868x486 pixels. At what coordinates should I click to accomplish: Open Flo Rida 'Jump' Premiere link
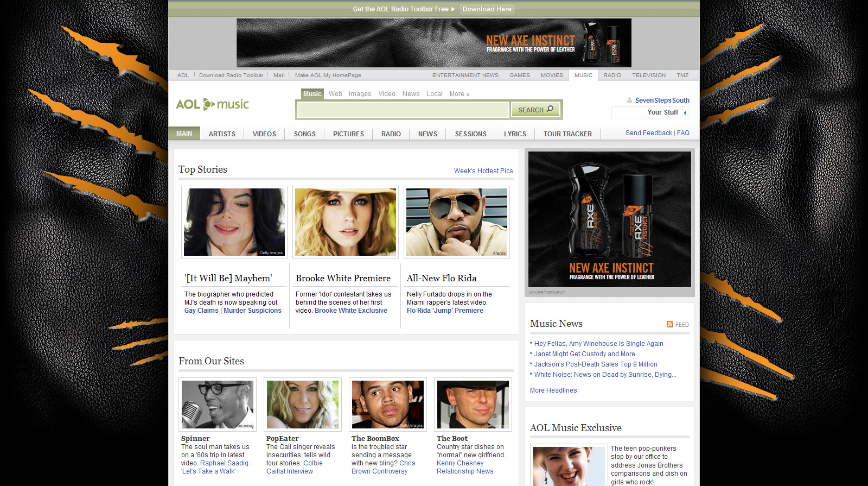click(445, 311)
